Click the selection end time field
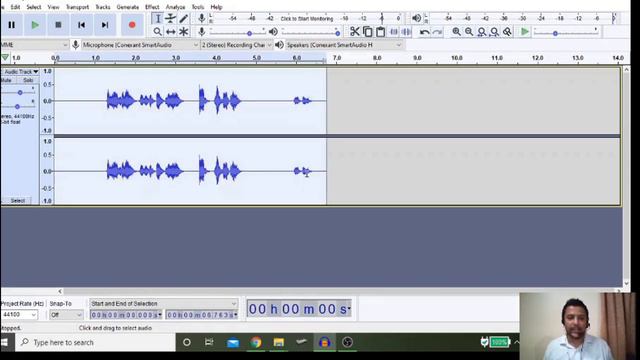This screenshot has width=640, height=360. pyautogui.click(x=202, y=315)
